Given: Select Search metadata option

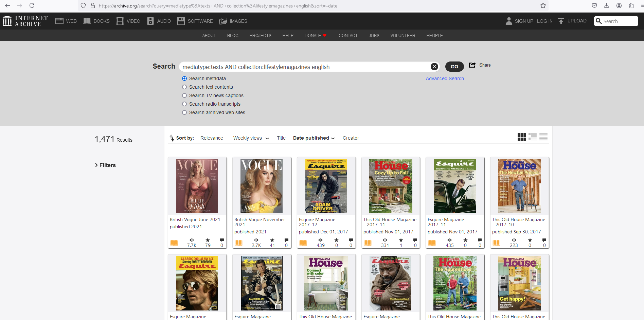Looking at the screenshot, I should (x=184, y=78).
